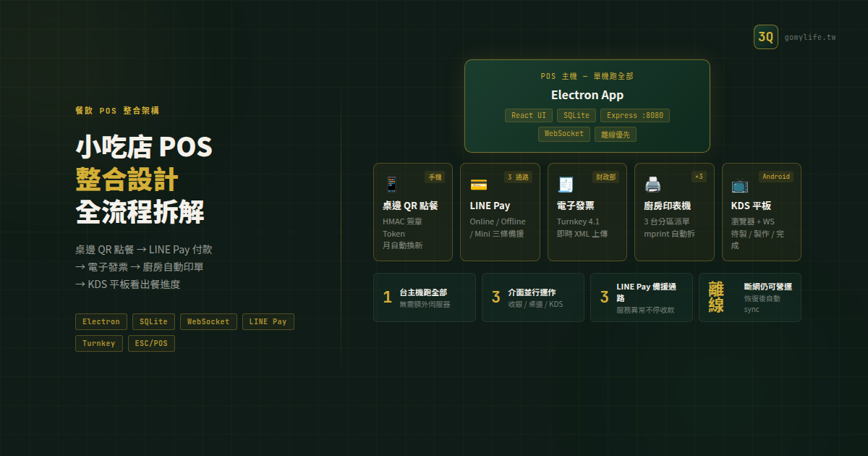Click the React UI chip in Electron App box
The image size is (868, 456).
tap(528, 115)
